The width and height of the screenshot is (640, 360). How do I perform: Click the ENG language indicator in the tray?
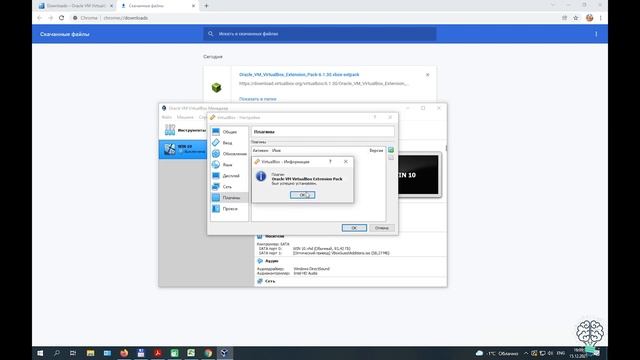561,353
